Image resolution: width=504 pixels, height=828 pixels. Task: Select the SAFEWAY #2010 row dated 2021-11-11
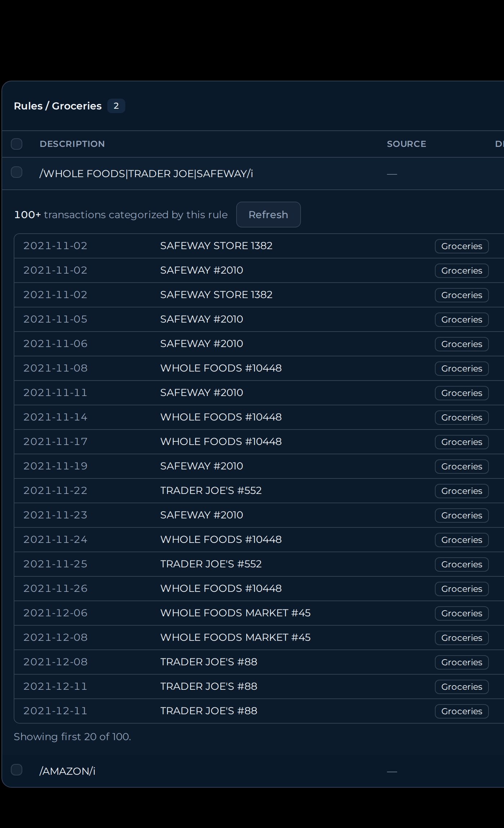coord(259,393)
